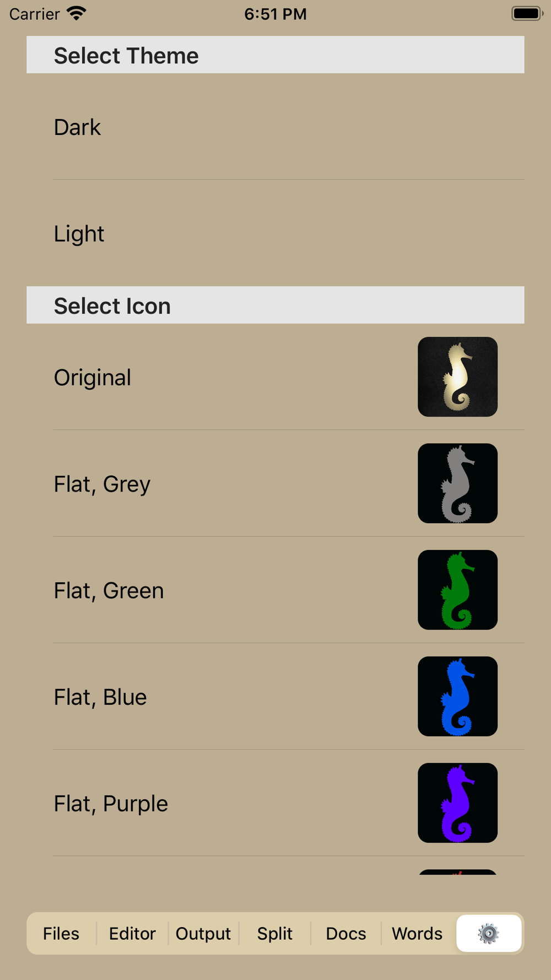Pick the green seahorse app icon
Image resolution: width=551 pixels, height=980 pixels.
[457, 590]
